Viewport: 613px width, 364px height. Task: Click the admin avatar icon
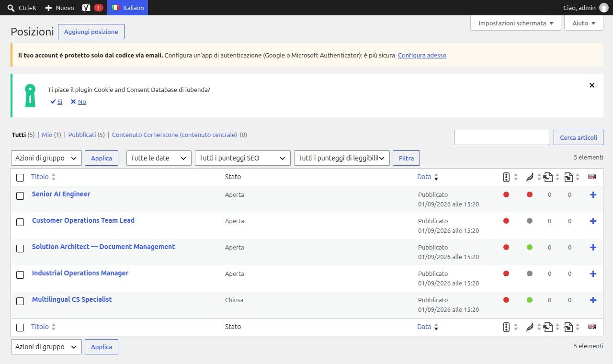603,8
